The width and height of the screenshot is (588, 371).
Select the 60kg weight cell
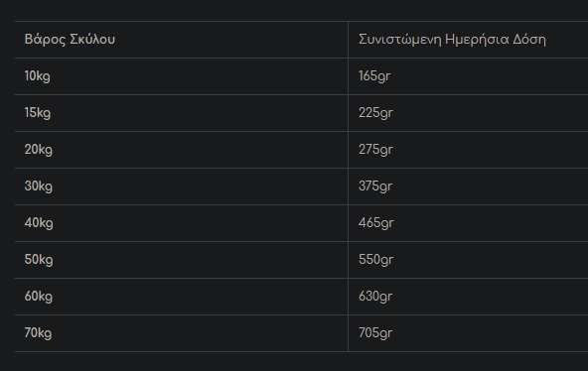(182, 297)
